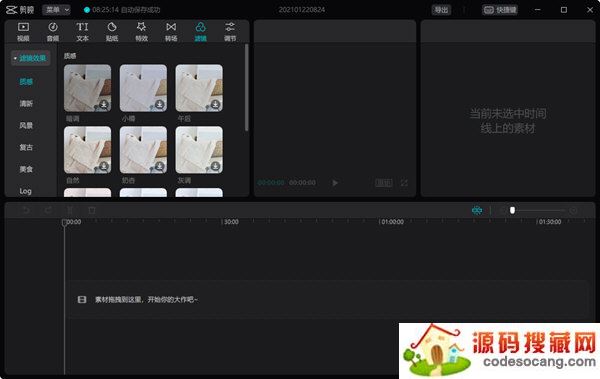Click the 导出 export button

click(441, 10)
